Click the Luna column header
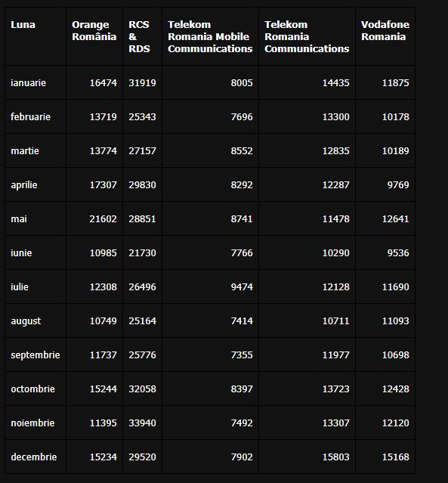This screenshot has height=483, width=448. [x=23, y=25]
